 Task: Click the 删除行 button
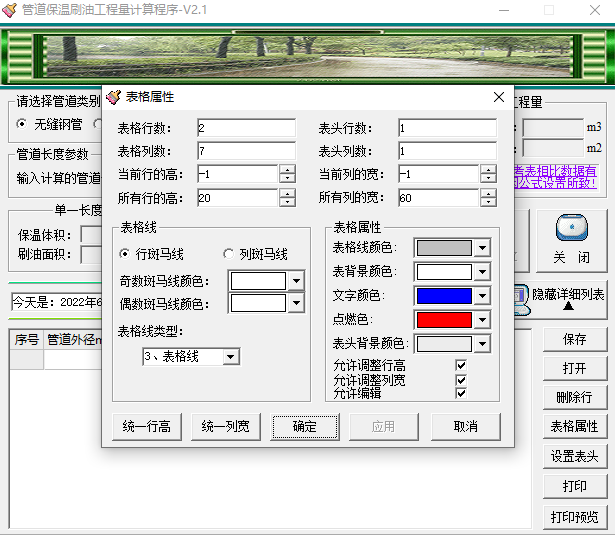point(575,397)
